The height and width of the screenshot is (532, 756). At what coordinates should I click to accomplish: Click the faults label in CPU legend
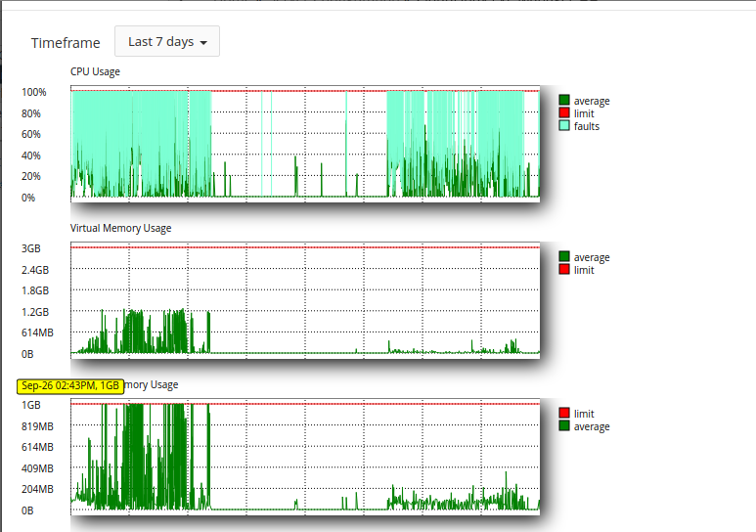coord(586,126)
